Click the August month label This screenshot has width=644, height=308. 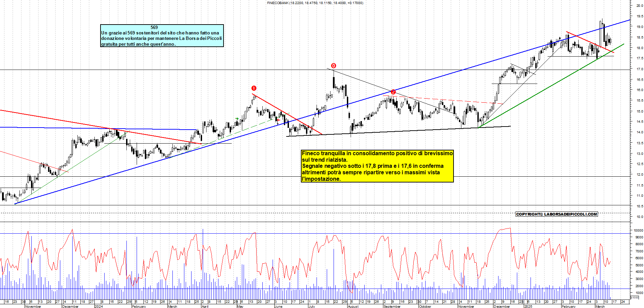(353, 306)
